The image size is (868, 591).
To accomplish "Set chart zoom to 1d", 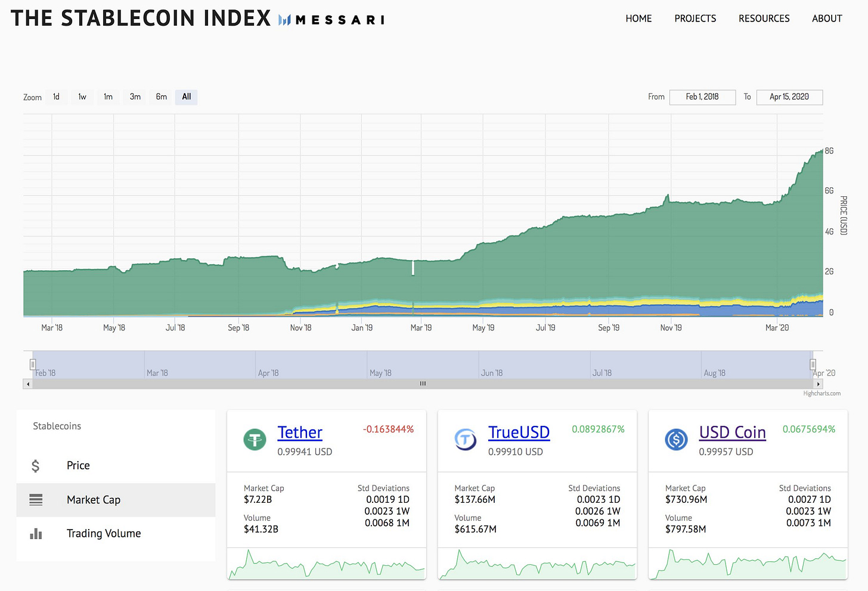I will pyautogui.click(x=56, y=97).
